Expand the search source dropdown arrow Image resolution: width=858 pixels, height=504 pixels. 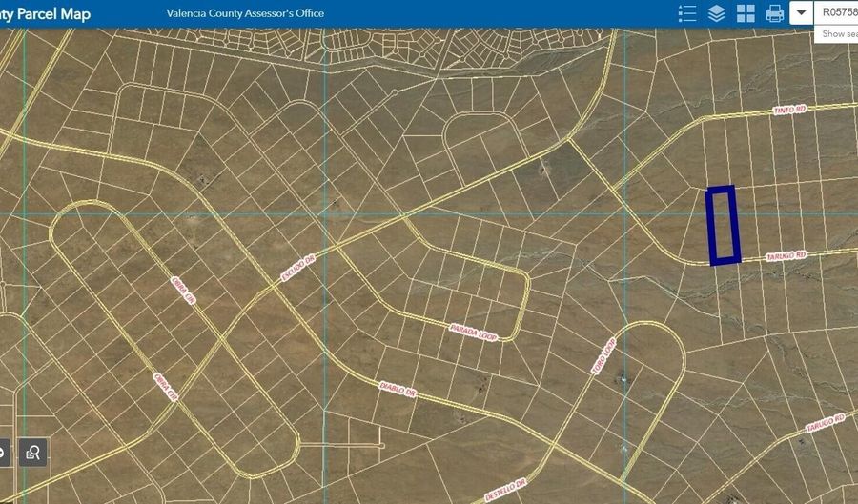tap(801, 12)
